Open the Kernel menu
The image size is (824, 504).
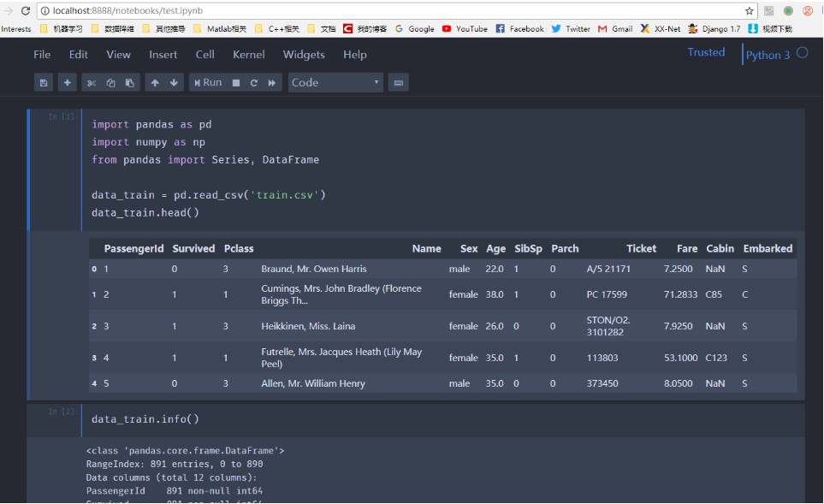[248, 54]
